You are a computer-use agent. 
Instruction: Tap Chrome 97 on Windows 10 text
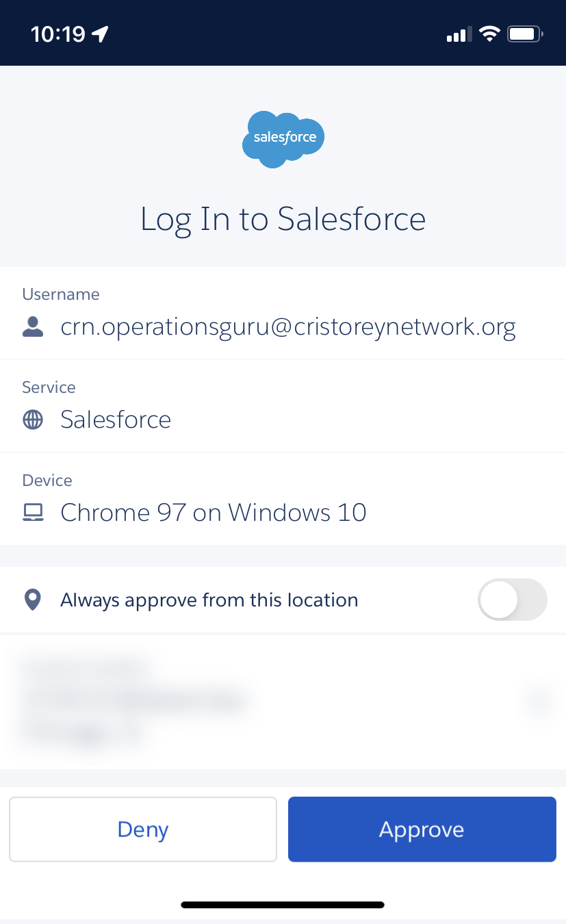(214, 512)
